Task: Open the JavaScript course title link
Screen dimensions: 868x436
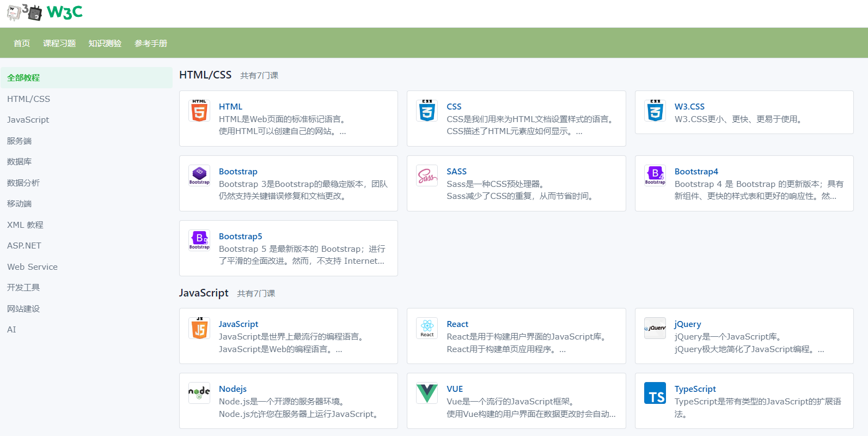Action: coord(239,324)
